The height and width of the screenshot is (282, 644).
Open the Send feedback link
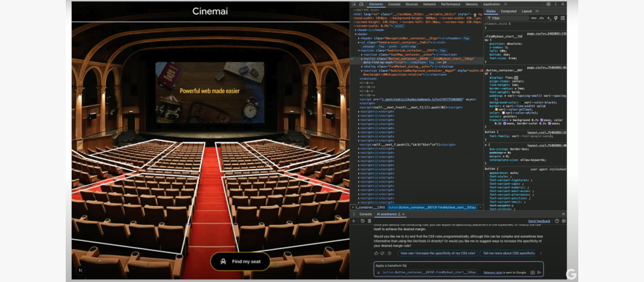pyautogui.click(x=539, y=221)
